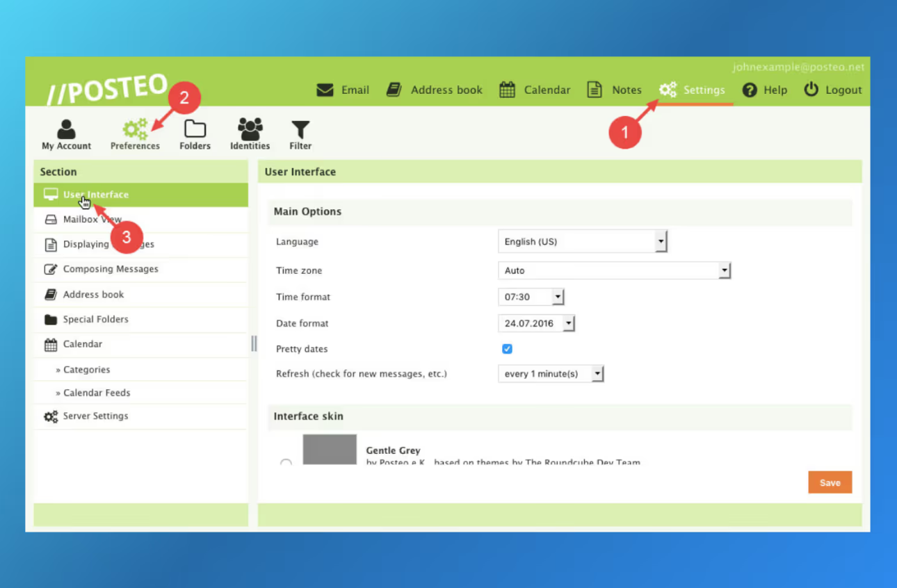Click the Filter toolbar icon
The width and height of the screenshot is (897, 588).
[x=300, y=133]
